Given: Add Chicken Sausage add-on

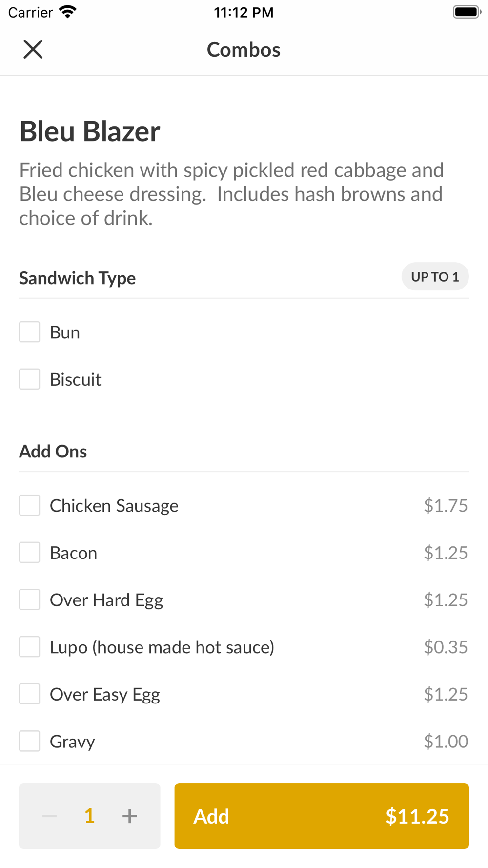Looking at the screenshot, I should (x=30, y=505).
